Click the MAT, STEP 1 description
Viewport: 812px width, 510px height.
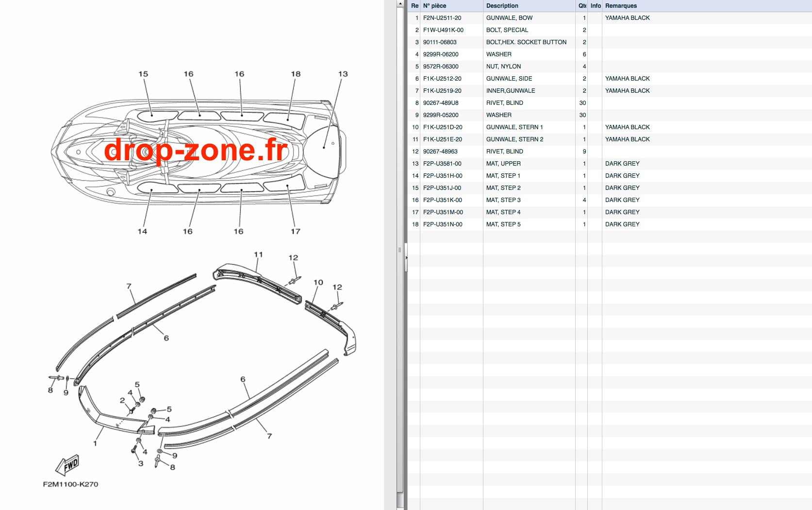click(503, 176)
